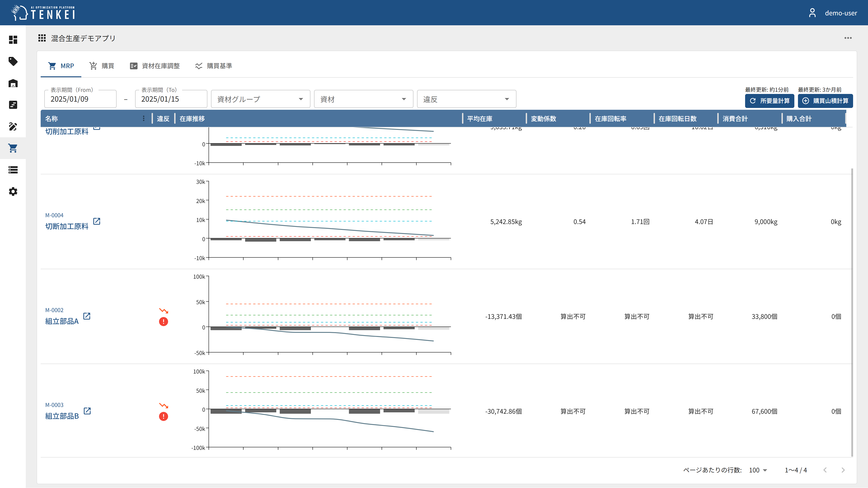
Task: Switch to the 購買 tab
Action: [x=102, y=66]
